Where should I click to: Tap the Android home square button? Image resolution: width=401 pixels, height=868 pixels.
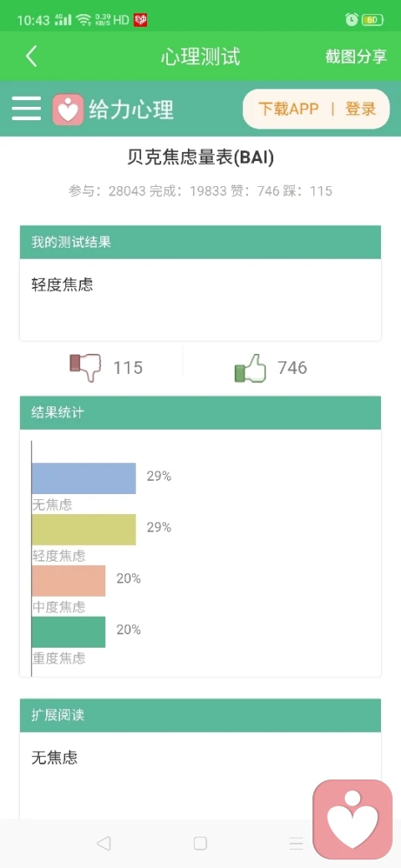[x=200, y=843]
